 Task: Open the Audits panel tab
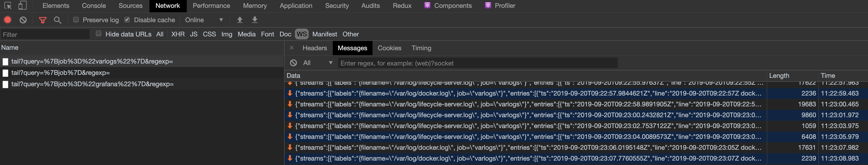[370, 6]
